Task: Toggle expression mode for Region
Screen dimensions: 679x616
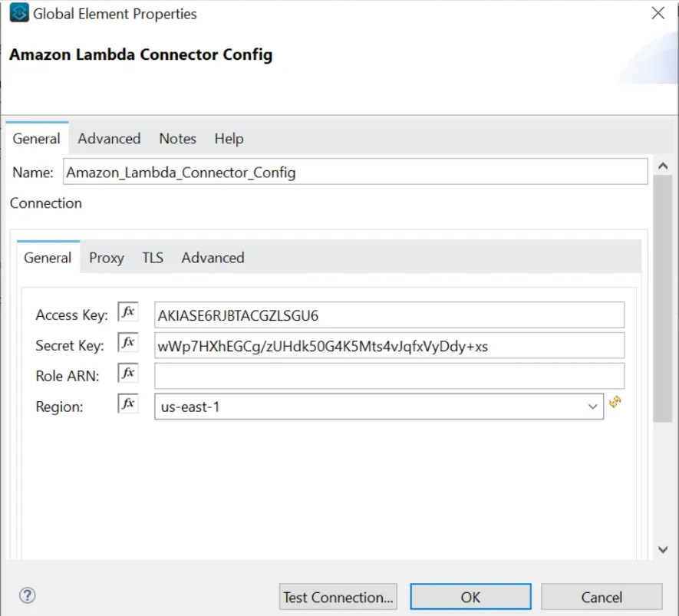Action: pos(128,404)
